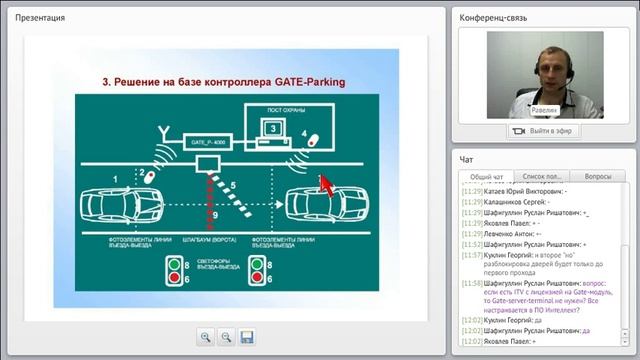
Task: Select 12:02 reply 'да' from Куклин Георгий
Action: (x=502, y=320)
